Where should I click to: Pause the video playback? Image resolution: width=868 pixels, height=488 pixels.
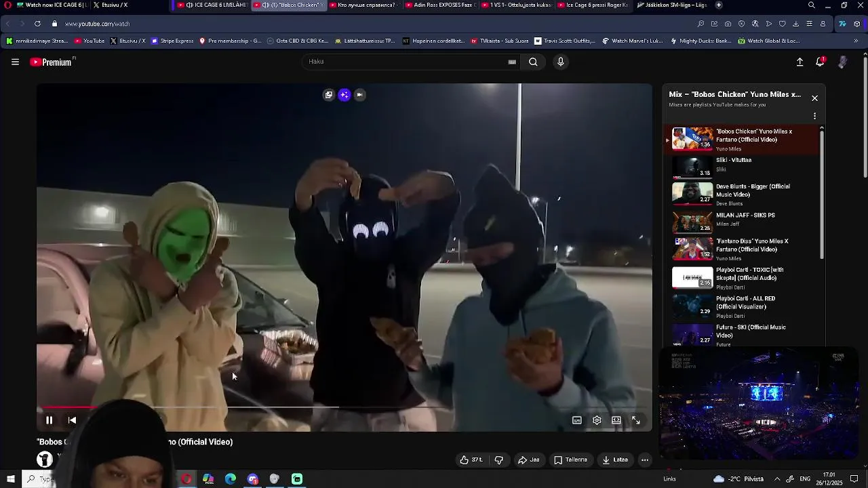click(x=49, y=420)
